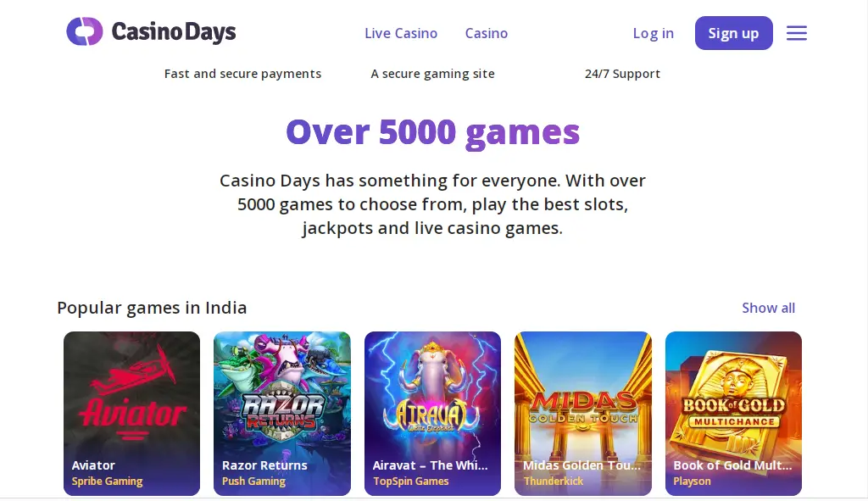
Task: Click the Thunderkick provider label
Action: click(x=554, y=482)
